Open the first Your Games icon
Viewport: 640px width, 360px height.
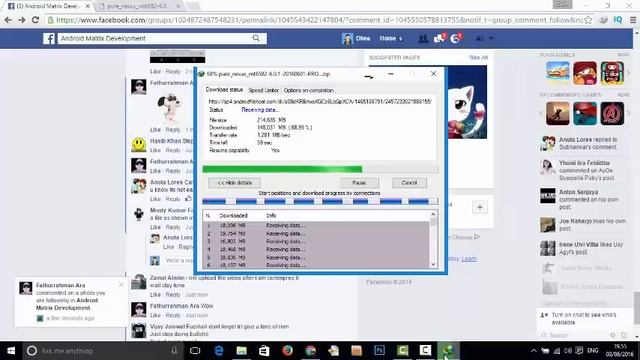pyautogui.click(x=558, y=73)
